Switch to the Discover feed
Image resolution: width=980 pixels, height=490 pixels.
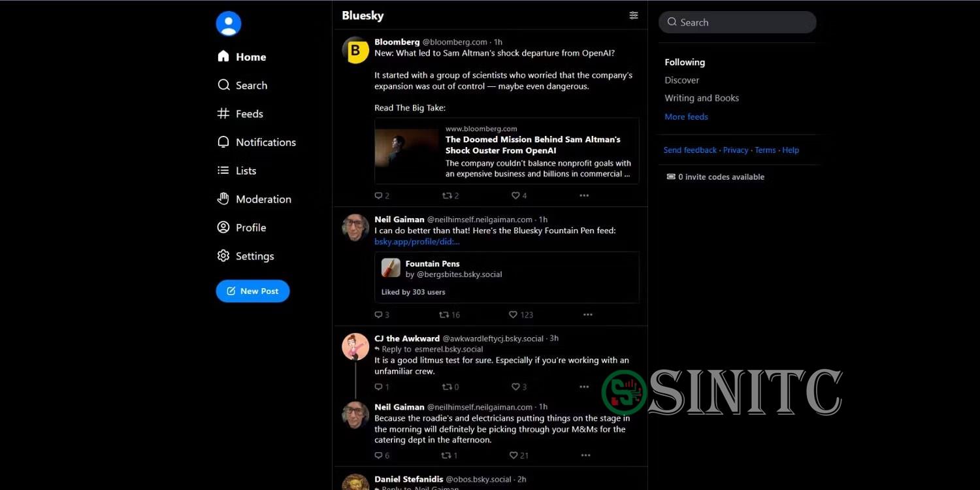(x=682, y=80)
